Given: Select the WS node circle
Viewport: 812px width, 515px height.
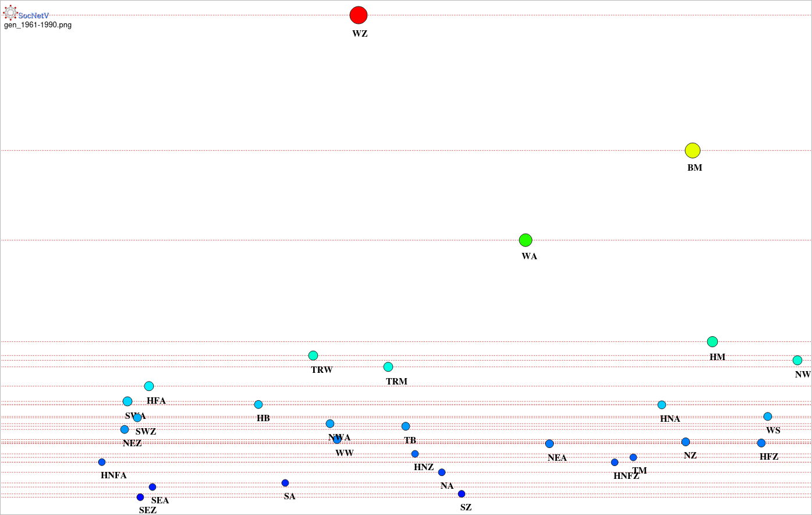Looking at the screenshot, I should pos(768,417).
